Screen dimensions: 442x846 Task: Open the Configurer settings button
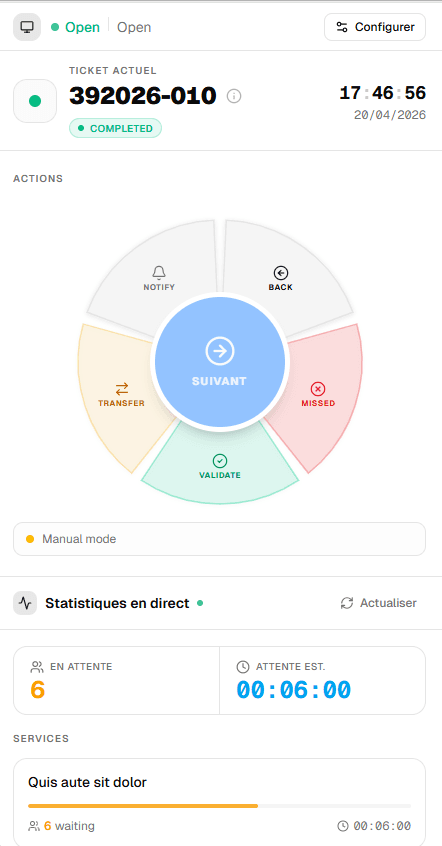[x=375, y=27]
